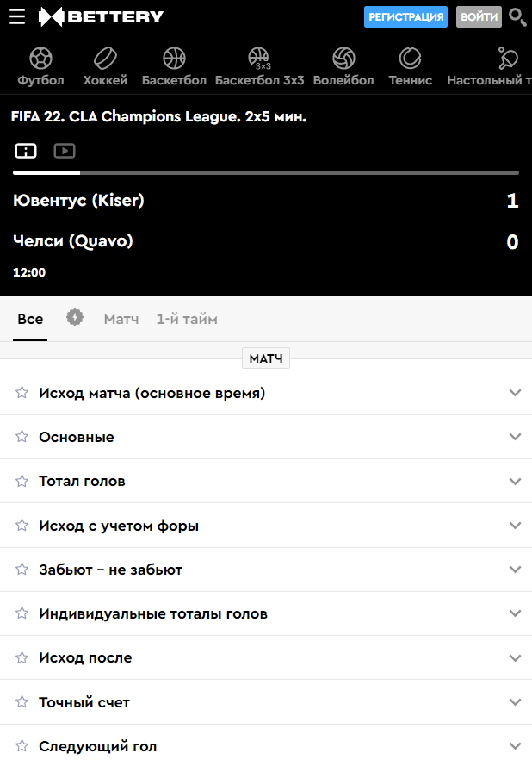Star the Тотал голов market
The height and width of the screenshot is (766, 532).
22,481
